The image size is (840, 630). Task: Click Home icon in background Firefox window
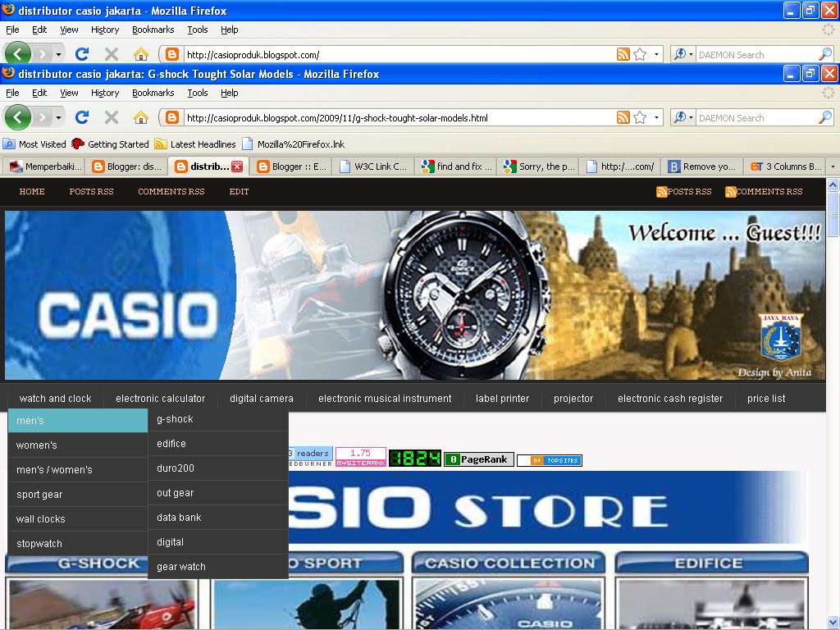point(141,54)
